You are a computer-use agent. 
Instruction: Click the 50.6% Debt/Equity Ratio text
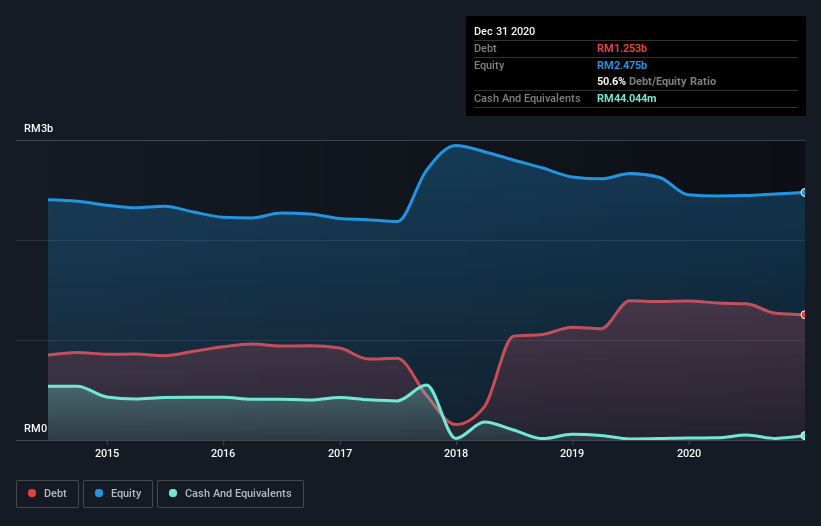coord(657,82)
